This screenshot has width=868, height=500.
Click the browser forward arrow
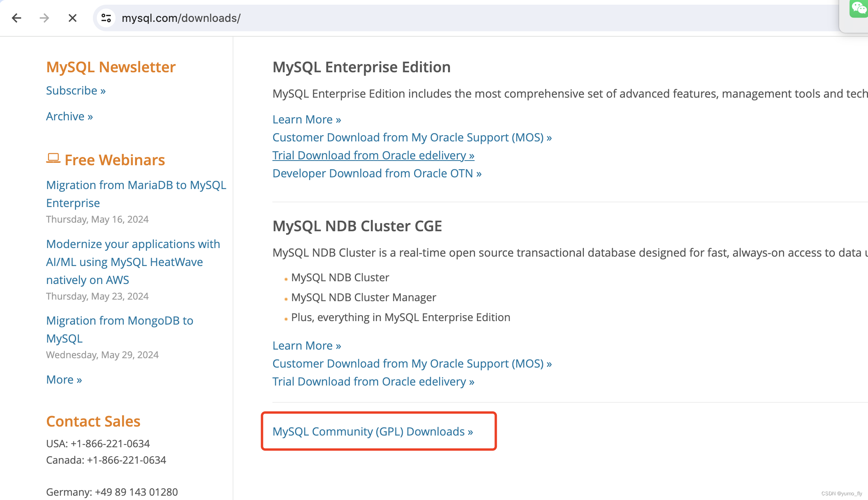[44, 18]
